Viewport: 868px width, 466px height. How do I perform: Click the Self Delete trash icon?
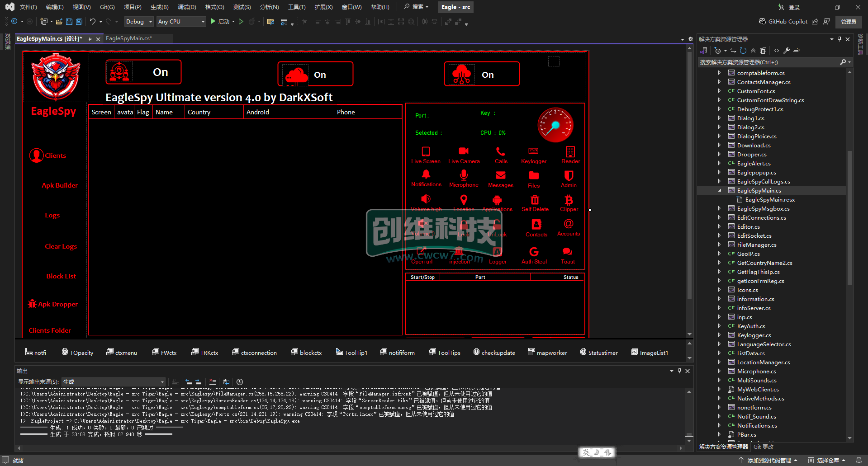point(535,200)
